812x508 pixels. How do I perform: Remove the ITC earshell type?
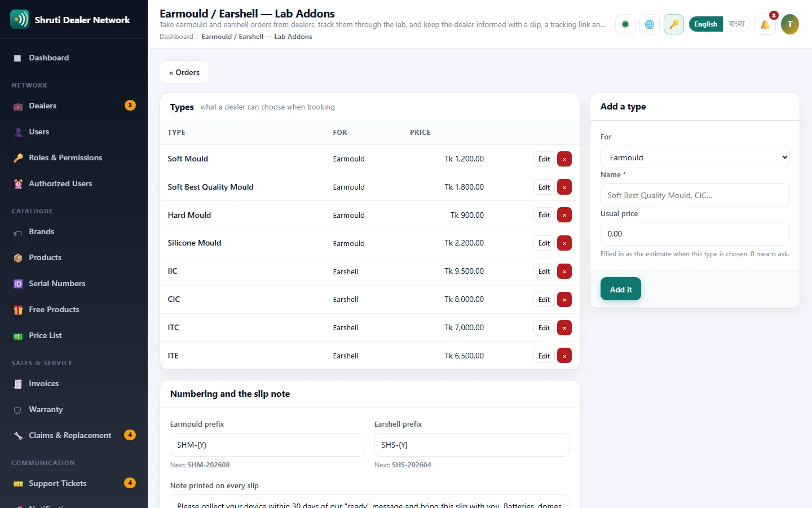point(564,328)
